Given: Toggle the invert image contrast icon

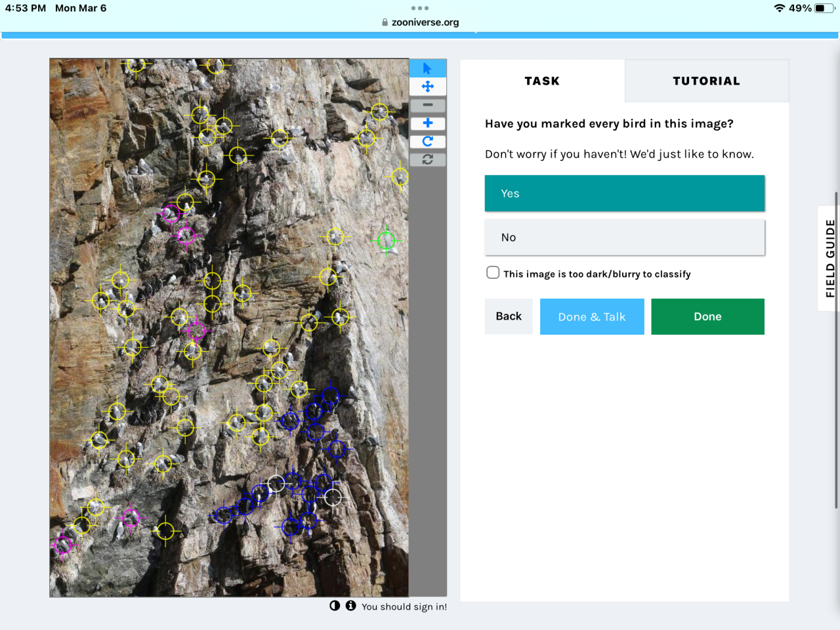Looking at the screenshot, I should [335, 606].
